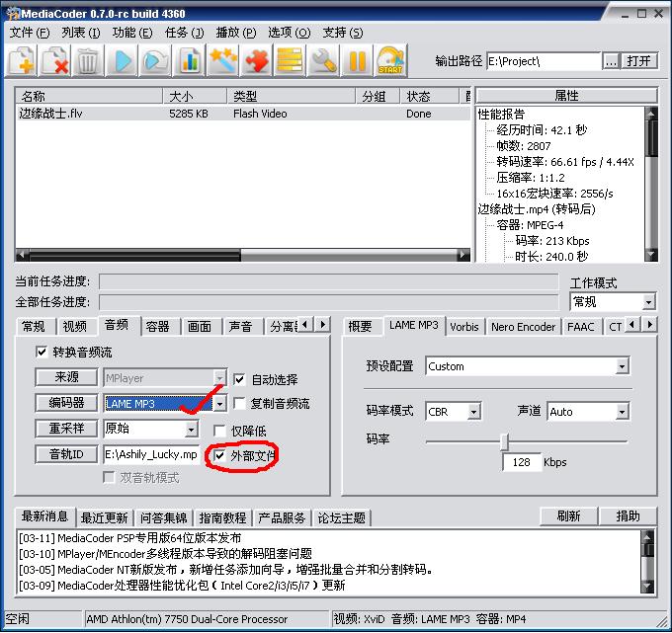Click the yellow task list icon
Image resolution: width=672 pixels, height=633 pixels.
pos(290,60)
